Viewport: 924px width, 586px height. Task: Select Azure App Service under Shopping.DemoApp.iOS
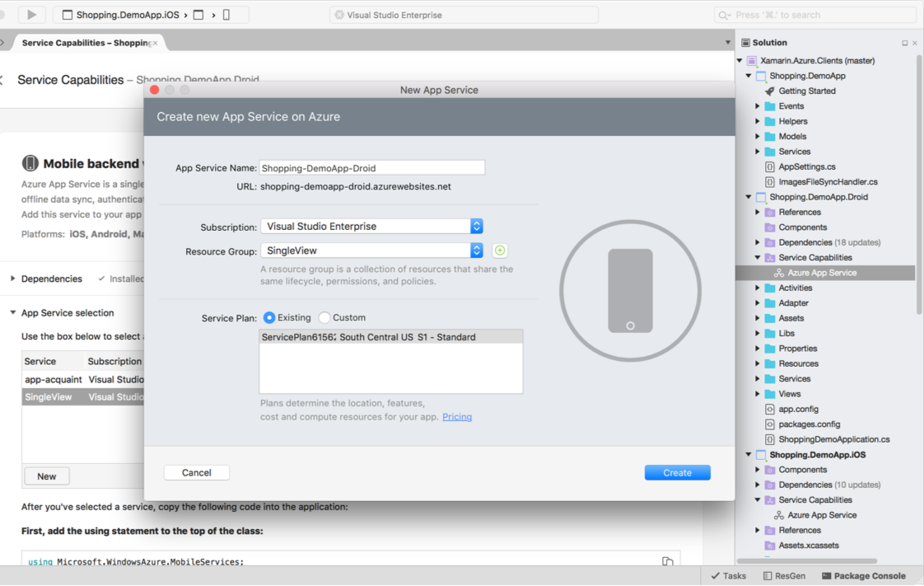821,515
